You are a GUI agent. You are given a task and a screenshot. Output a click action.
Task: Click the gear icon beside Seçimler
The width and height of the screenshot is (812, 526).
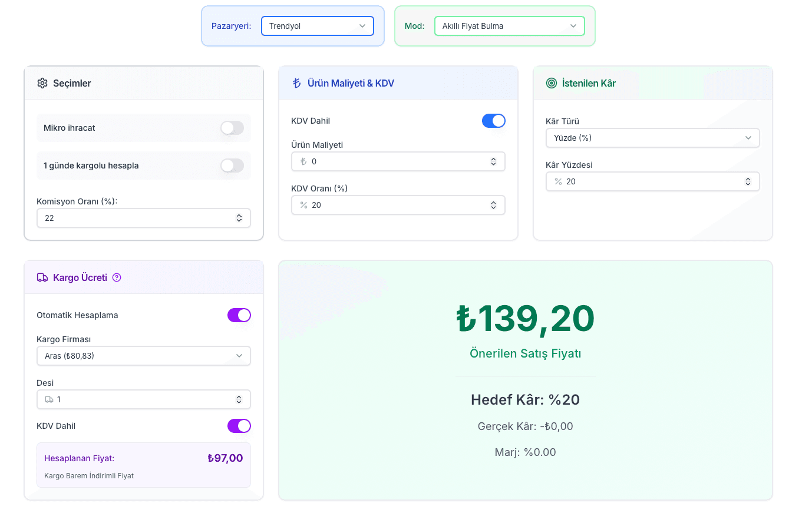click(x=42, y=83)
